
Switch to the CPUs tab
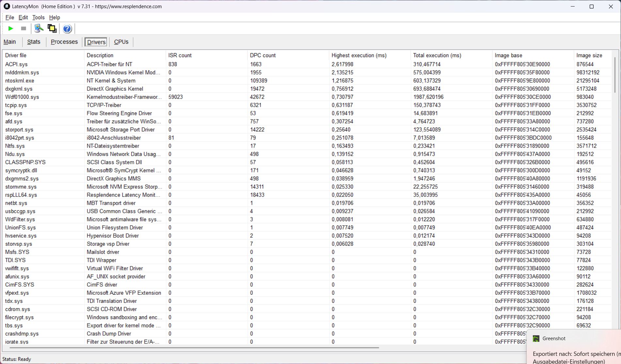coord(121,42)
